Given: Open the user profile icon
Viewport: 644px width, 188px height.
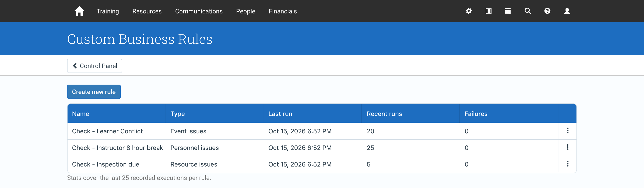Looking at the screenshot, I should click(x=567, y=11).
